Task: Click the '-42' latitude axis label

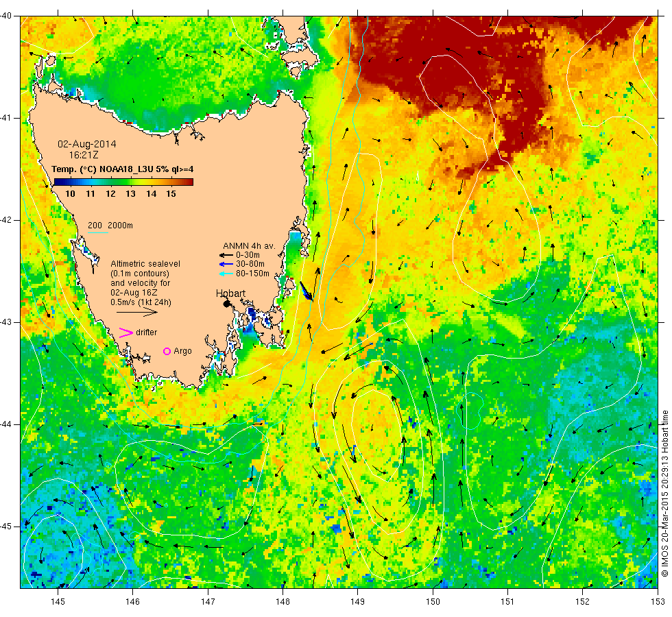Action: tap(5, 220)
